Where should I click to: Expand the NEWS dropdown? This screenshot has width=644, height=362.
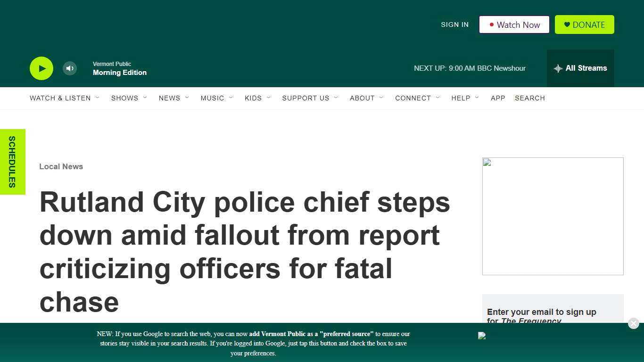click(x=188, y=98)
